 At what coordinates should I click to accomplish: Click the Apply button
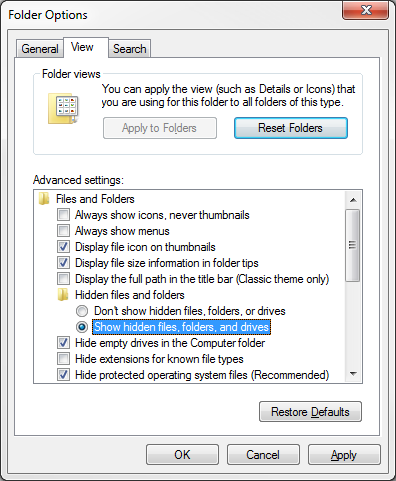click(x=344, y=455)
